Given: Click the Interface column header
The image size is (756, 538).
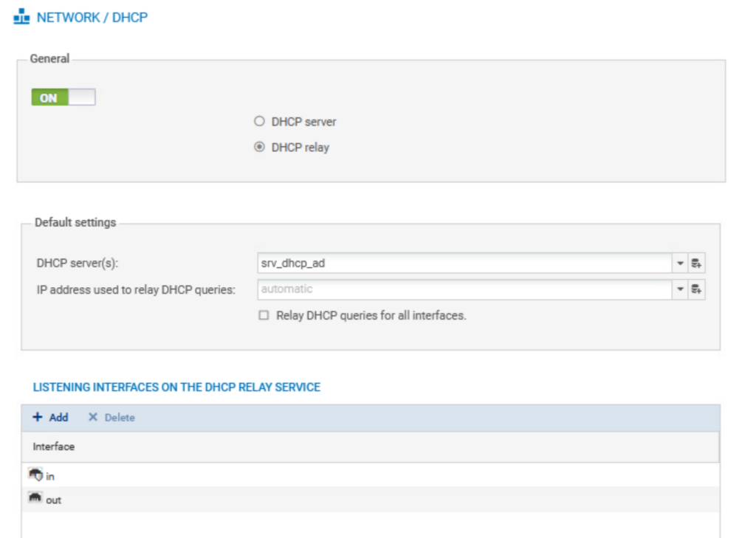Looking at the screenshot, I should tap(54, 446).
